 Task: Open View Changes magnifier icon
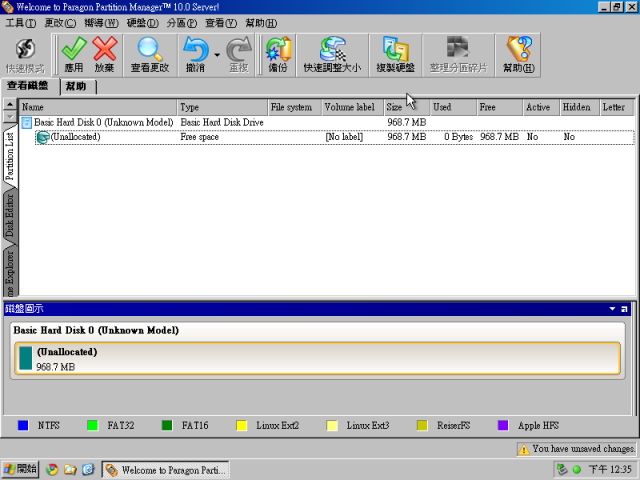(150, 56)
